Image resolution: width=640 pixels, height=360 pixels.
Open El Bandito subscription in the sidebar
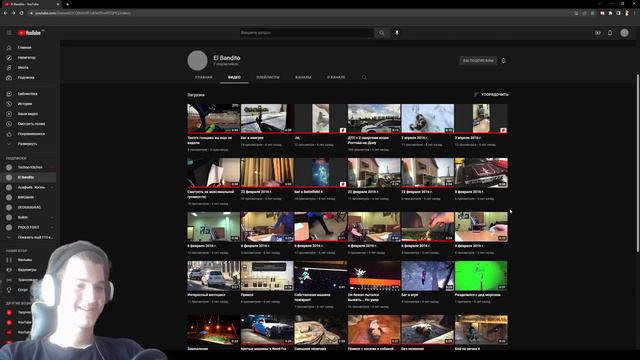tap(29, 177)
